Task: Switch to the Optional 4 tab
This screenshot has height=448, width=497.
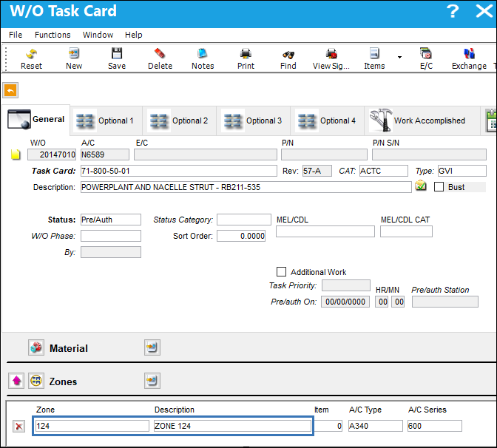Action: click(328, 121)
